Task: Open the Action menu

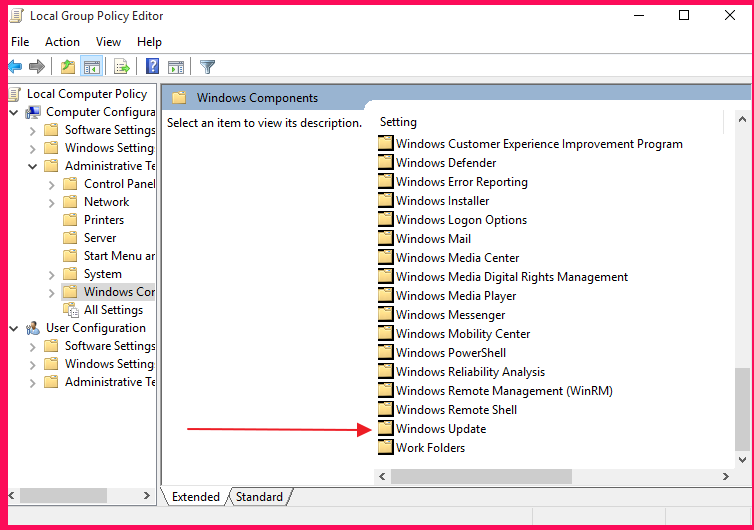Action: [62, 42]
